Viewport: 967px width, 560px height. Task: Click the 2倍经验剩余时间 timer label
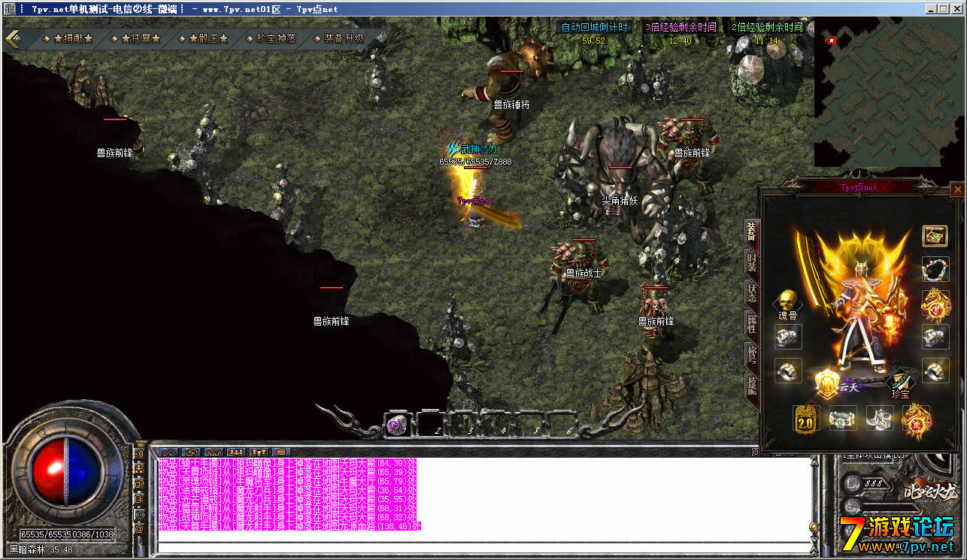pyautogui.click(x=767, y=27)
